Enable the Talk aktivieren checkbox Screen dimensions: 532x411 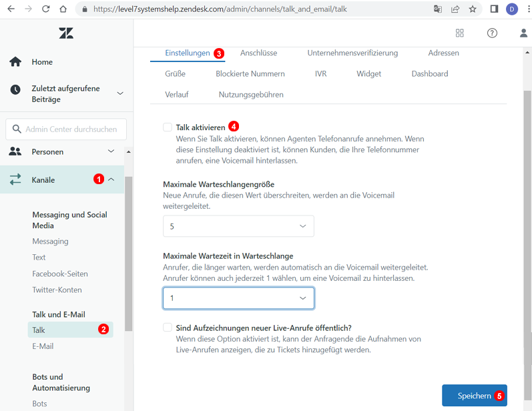tap(168, 127)
